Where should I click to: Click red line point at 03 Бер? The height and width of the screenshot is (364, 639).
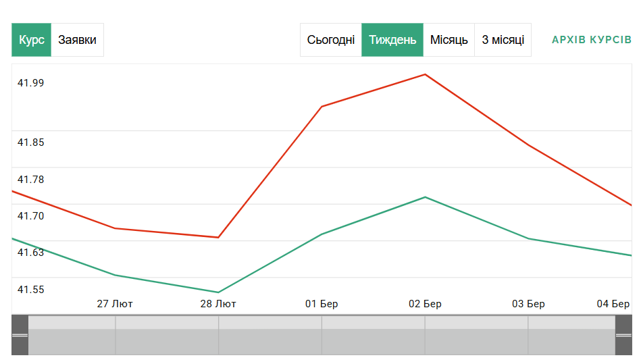(528, 145)
